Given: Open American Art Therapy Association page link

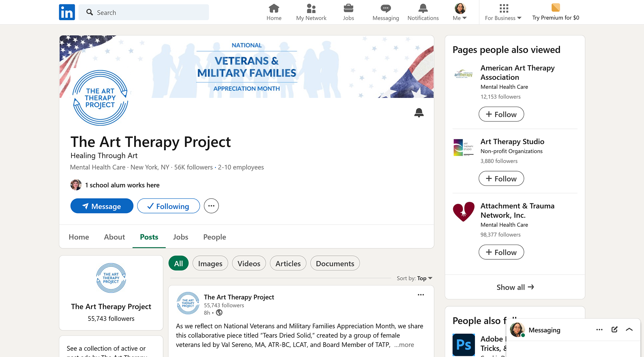Looking at the screenshot, I should coord(517,72).
